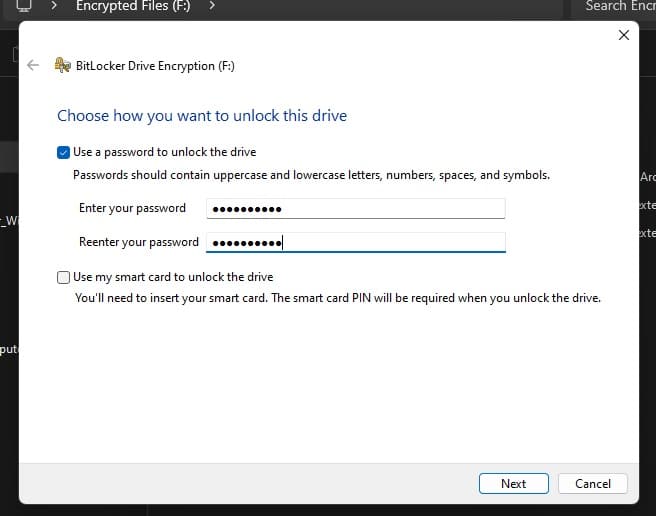Click the 'Enter your password' label
Screen dimensions: 656x516
pos(132,208)
